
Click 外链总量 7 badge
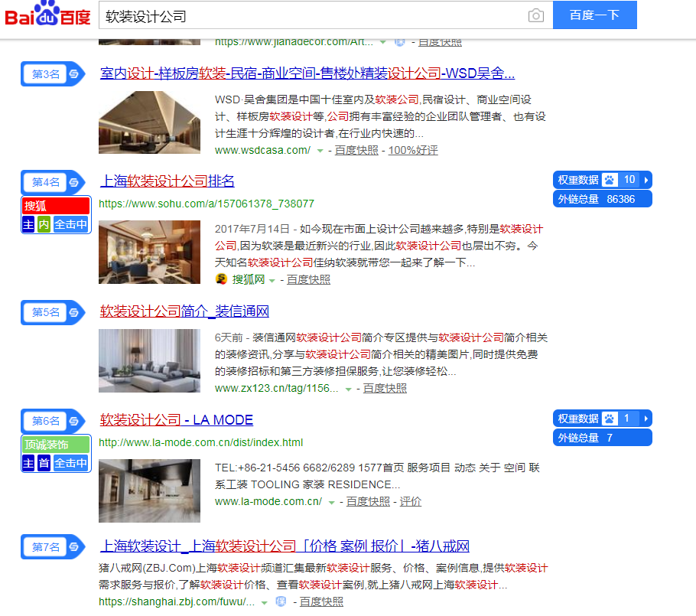point(603,438)
